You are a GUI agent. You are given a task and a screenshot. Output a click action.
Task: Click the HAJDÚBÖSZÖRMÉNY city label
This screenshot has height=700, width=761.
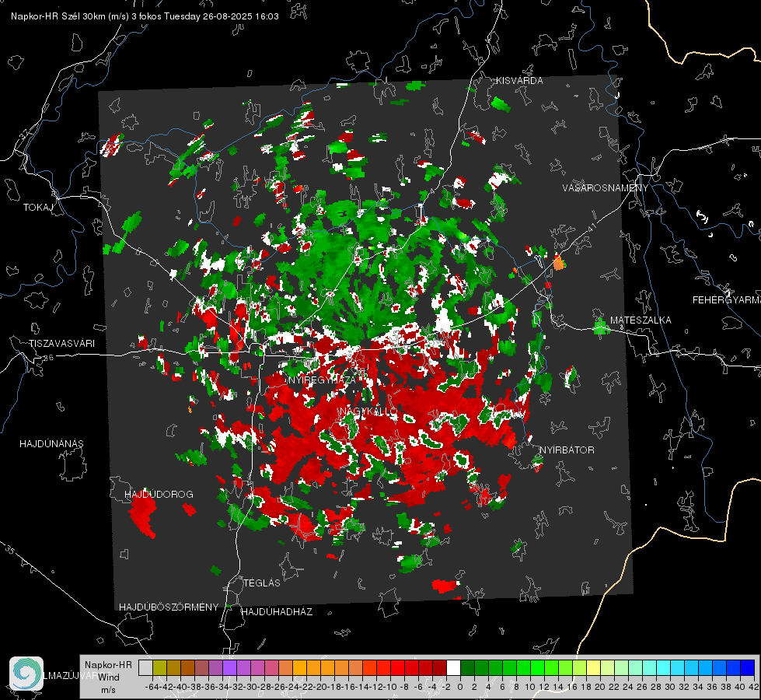[x=169, y=607]
